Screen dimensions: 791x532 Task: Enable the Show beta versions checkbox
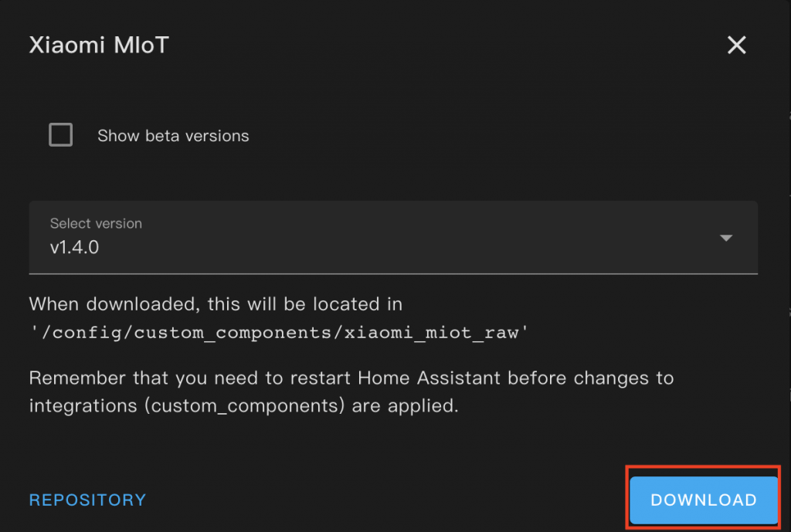(60, 134)
